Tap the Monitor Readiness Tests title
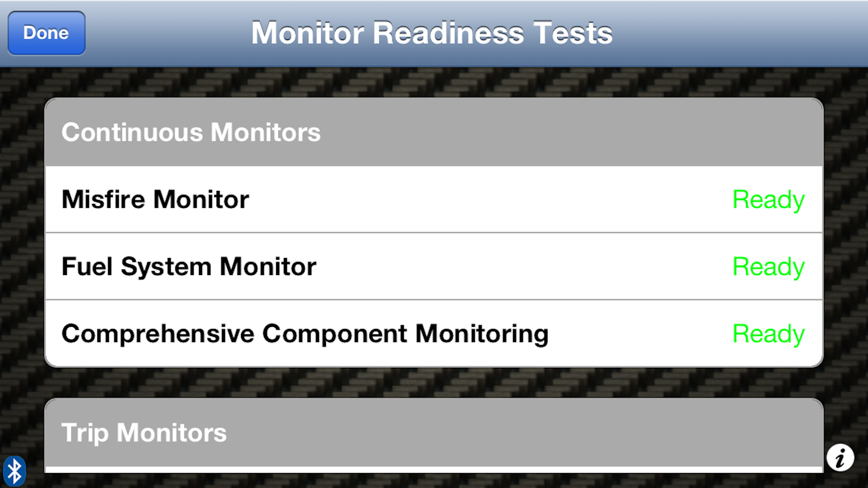Viewport: 868px width, 488px height. coord(432,33)
